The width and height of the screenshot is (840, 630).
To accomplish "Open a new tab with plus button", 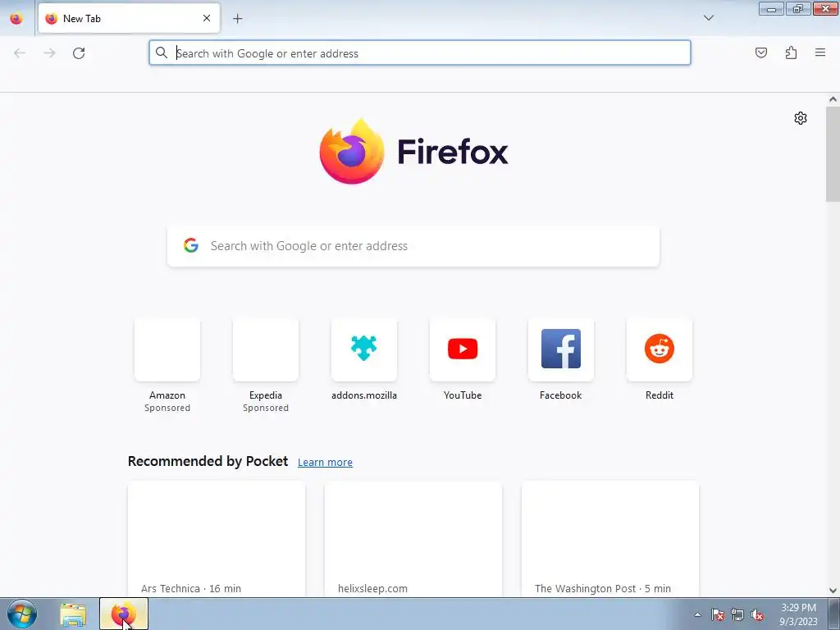I will (x=237, y=18).
